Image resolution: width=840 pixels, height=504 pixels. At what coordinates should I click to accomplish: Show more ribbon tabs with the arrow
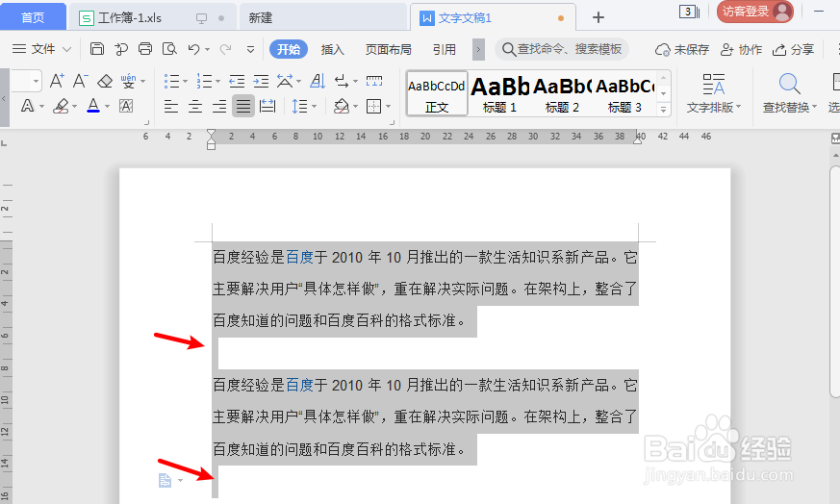click(478, 50)
